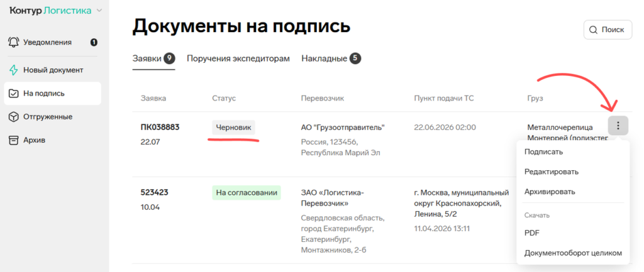644x272 pixels.
Task: Choose Архивировать in the context menu
Action: point(572,192)
